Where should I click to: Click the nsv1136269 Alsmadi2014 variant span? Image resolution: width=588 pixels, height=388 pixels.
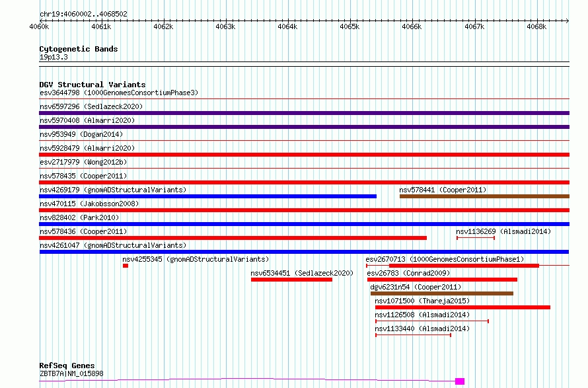tap(476, 238)
